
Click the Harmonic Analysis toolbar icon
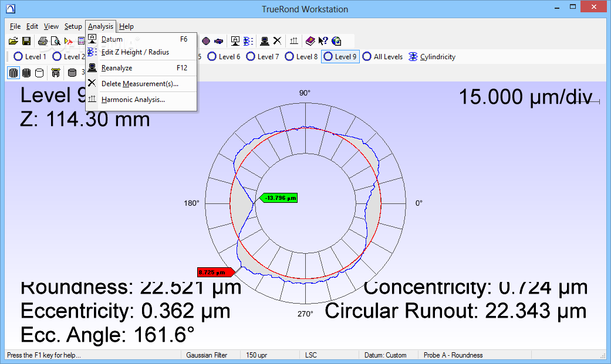pos(294,41)
